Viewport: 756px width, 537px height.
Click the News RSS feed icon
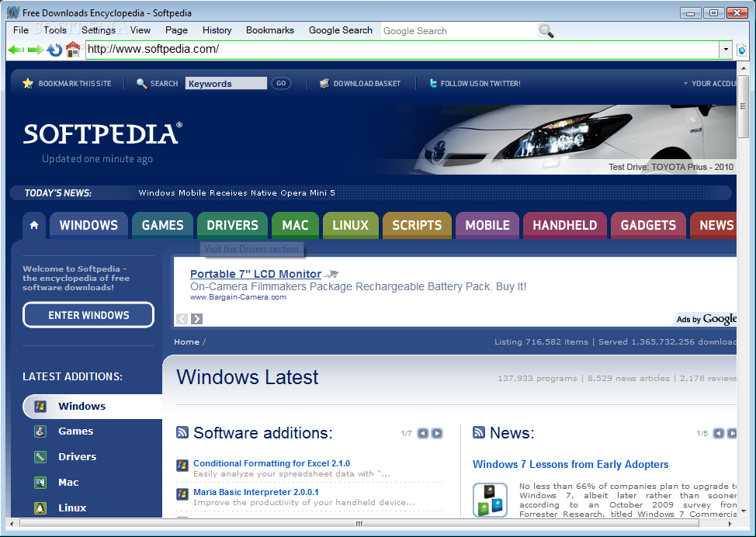pyautogui.click(x=479, y=432)
